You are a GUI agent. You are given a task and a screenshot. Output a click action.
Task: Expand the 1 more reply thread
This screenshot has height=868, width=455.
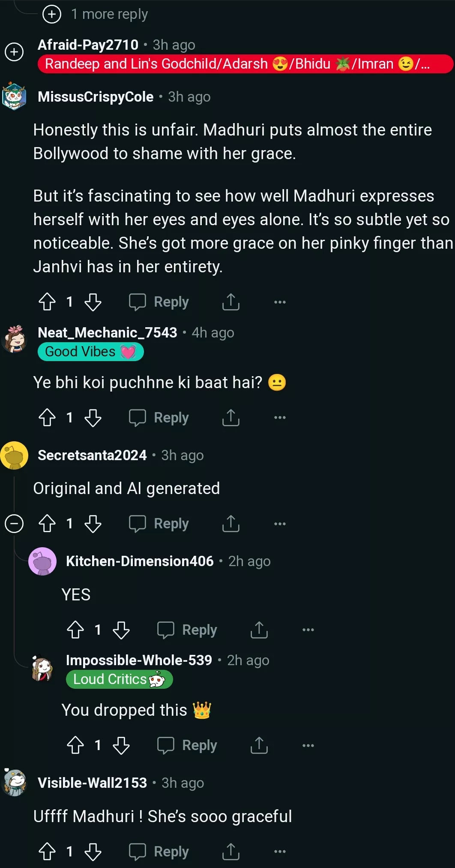point(52,14)
